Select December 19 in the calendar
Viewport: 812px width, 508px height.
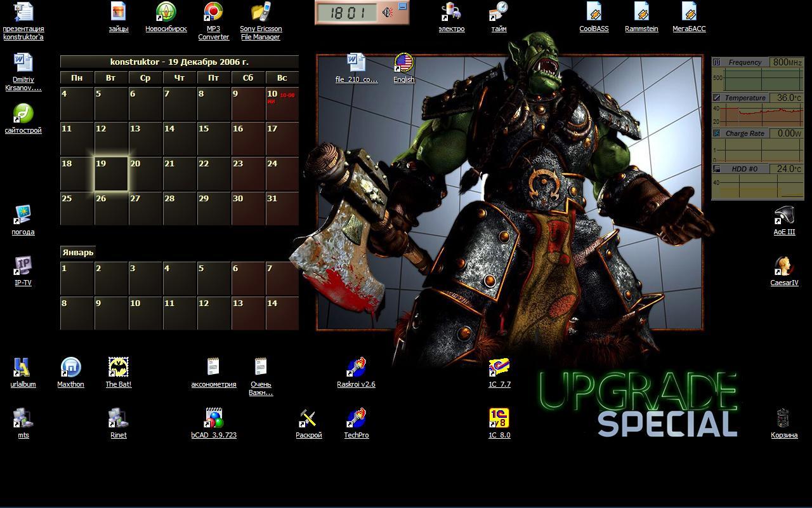111,174
